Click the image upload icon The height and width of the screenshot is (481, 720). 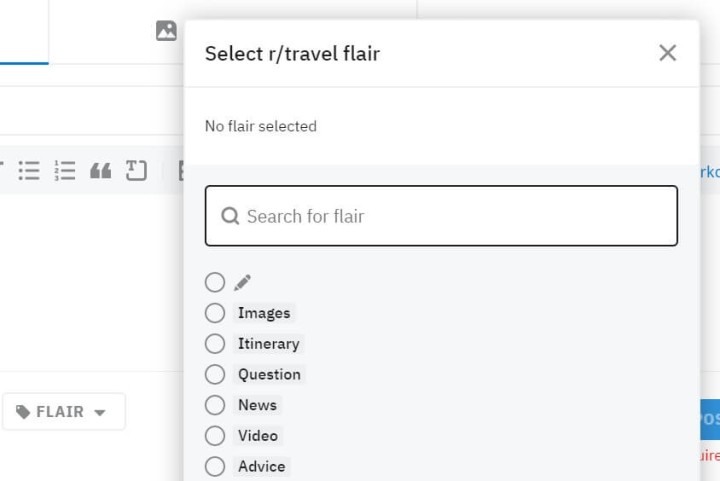tap(166, 31)
